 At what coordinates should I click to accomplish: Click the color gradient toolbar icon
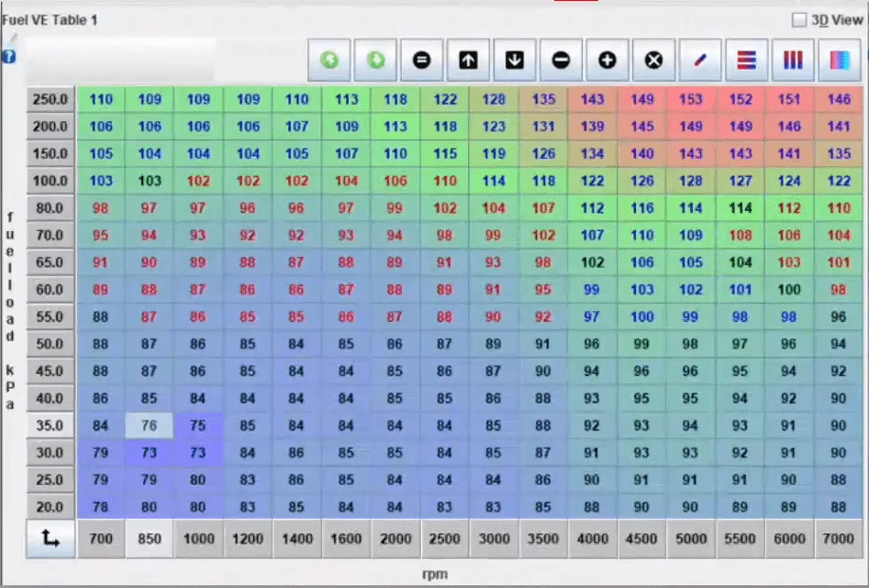tap(840, 60)
